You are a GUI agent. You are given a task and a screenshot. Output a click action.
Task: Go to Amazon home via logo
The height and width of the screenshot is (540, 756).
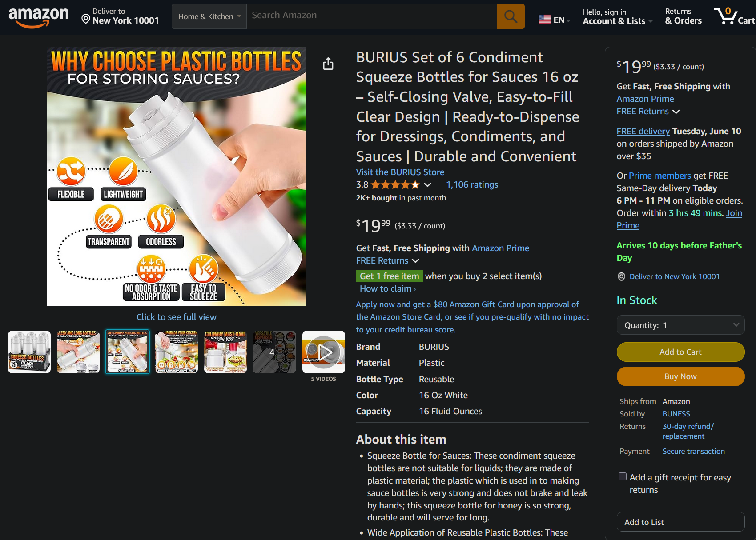click(39, 17)
